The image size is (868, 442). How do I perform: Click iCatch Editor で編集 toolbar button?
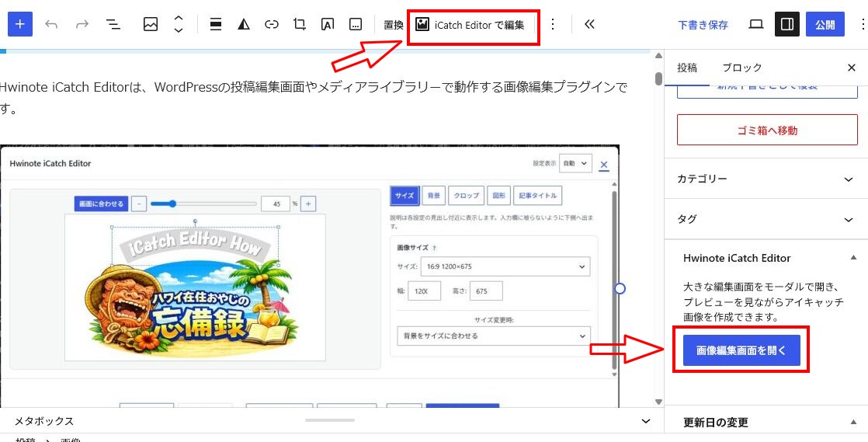(470, 25)
